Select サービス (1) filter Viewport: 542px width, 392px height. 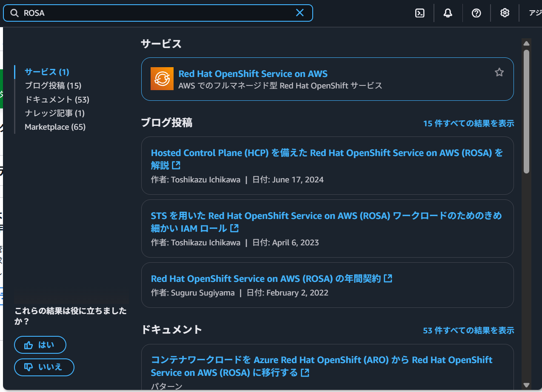point(47,72)
